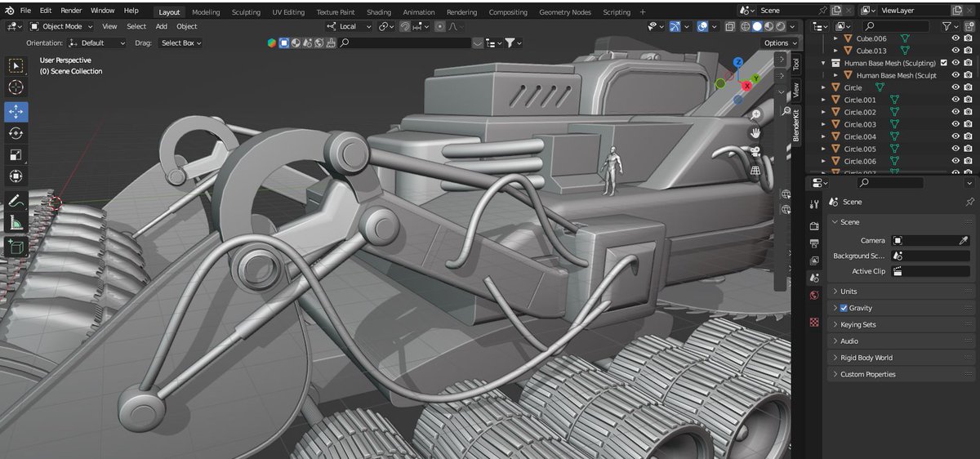Switch to the Sculpting workspace tab
This screenshot has height=459, width=980.
[246, 12]
